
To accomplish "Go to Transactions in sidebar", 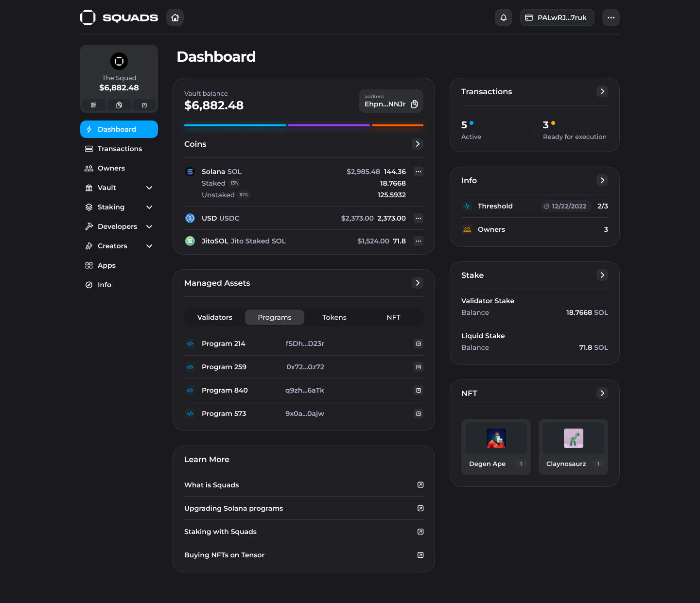I will [119, 149].
